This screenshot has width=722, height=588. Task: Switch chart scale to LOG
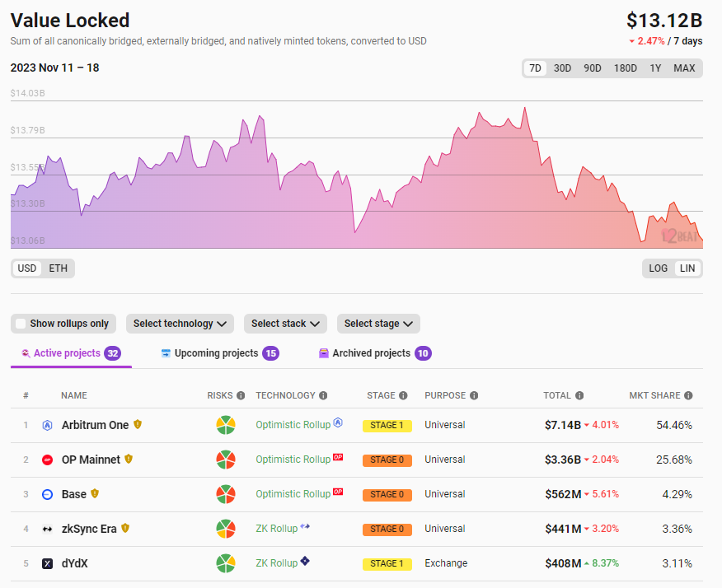click(x=659, y=268)
